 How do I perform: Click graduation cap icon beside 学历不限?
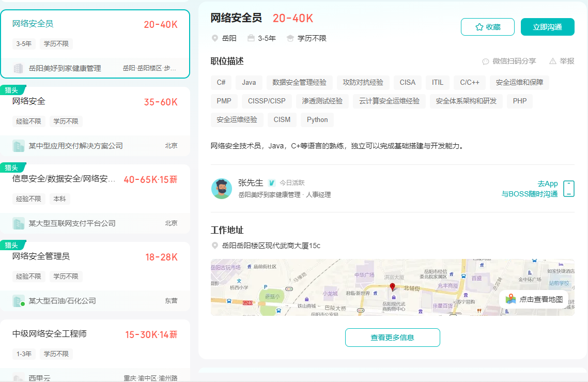click(x=290, y=38)
